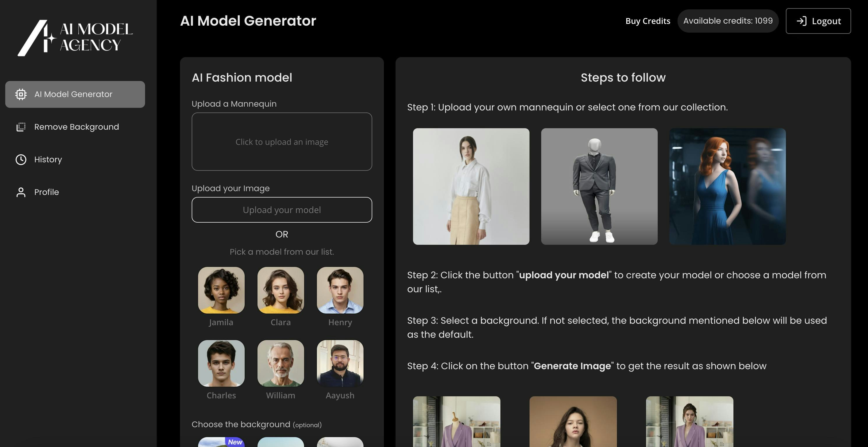Click the History clock icon

click(21, 159)
